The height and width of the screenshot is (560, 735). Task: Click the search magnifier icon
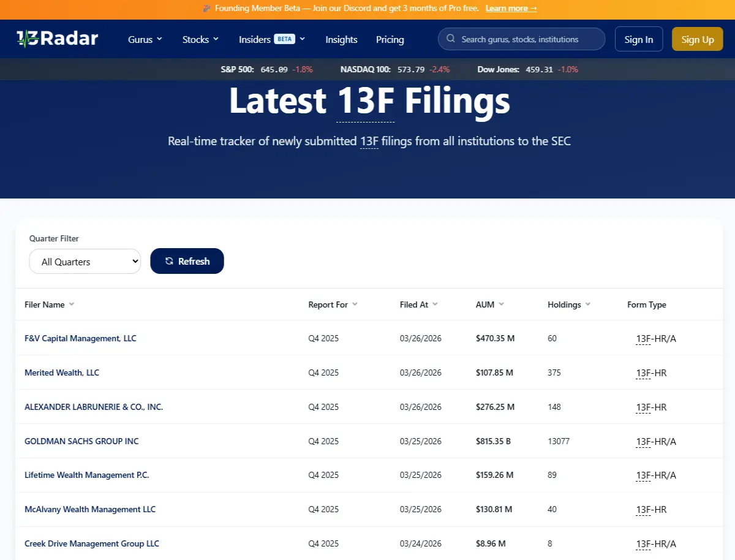tap(451, 39)
